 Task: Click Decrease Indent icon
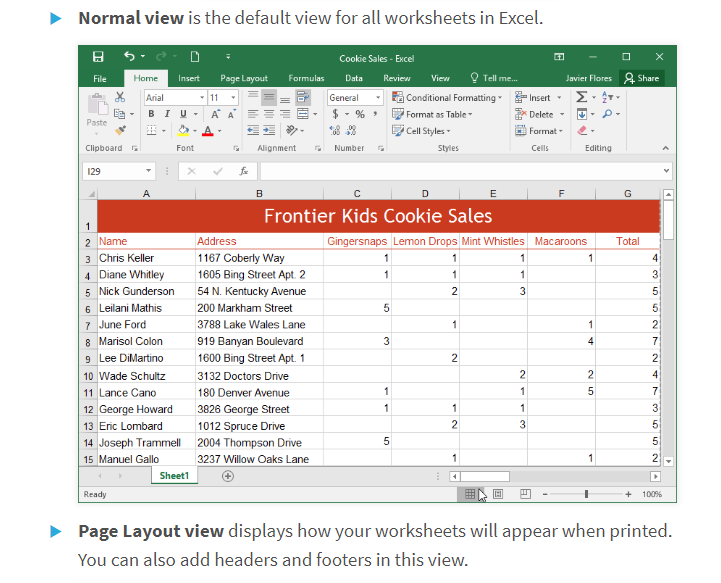point(253,131)
